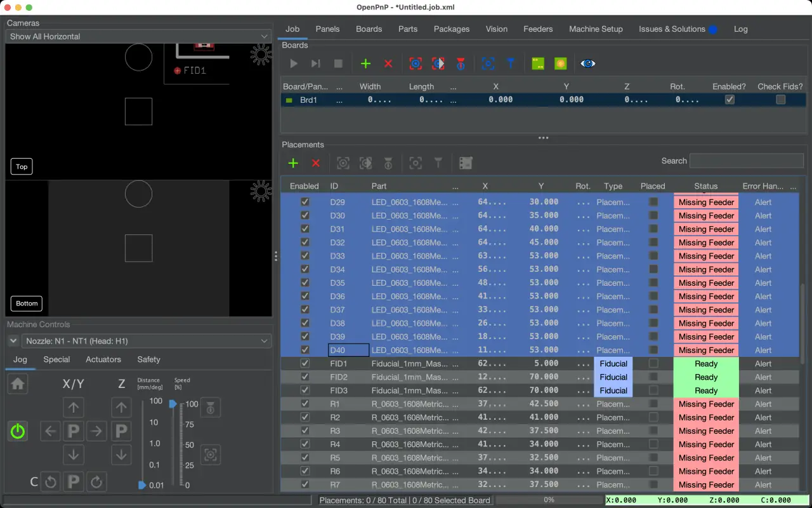The width and height of the screenshot is (812, 508).
Task: Click the Speed slider handle at 100
Action: pyautogui.click(x=173, y=404)
